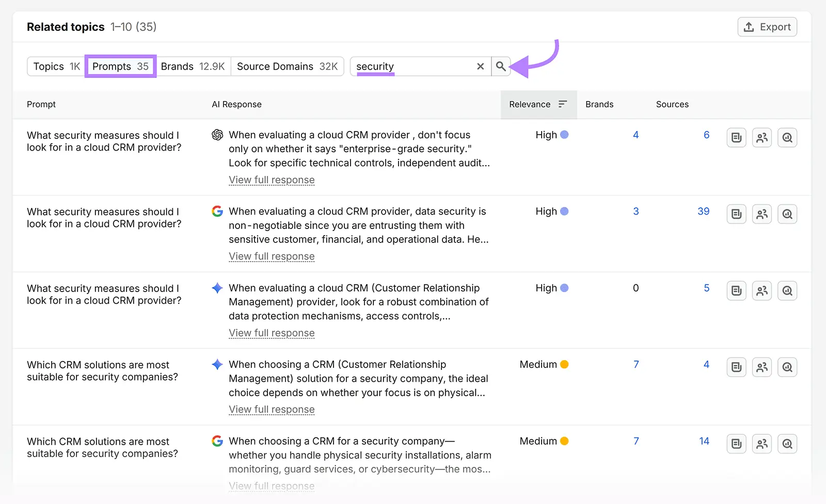
Task: Click the people icon in the 4-sources Medium row
Action: (762, 367)
